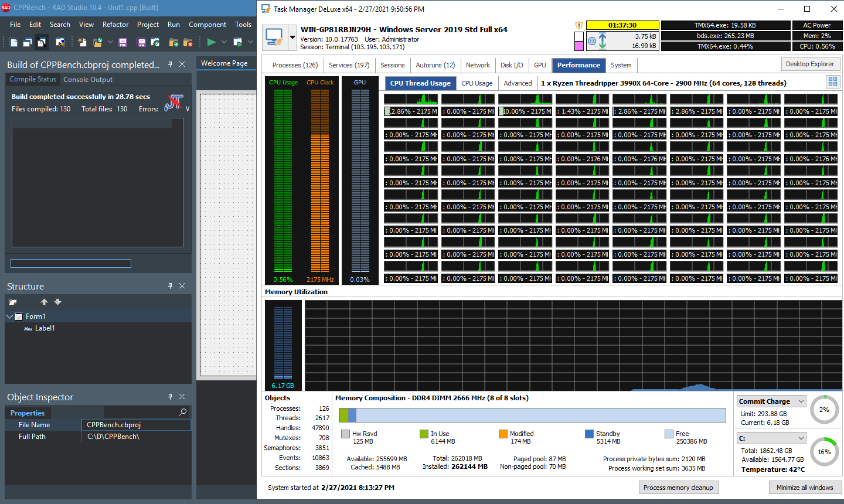
Task: Click the Object Inspector search magnifier icon
Action: point(183,413)
